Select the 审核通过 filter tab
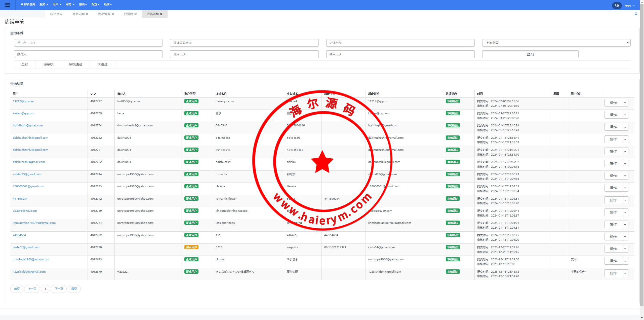Screen dimensions: 644x320 [x=75, y=64]
